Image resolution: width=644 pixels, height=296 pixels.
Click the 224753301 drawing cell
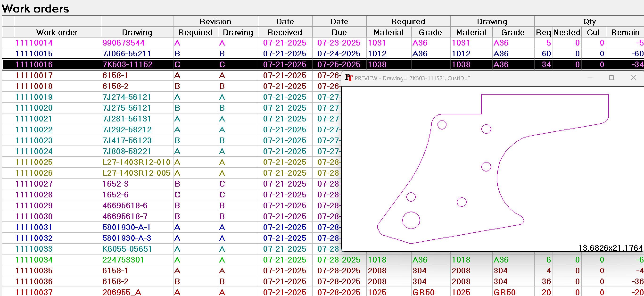(x=123, y=260)
